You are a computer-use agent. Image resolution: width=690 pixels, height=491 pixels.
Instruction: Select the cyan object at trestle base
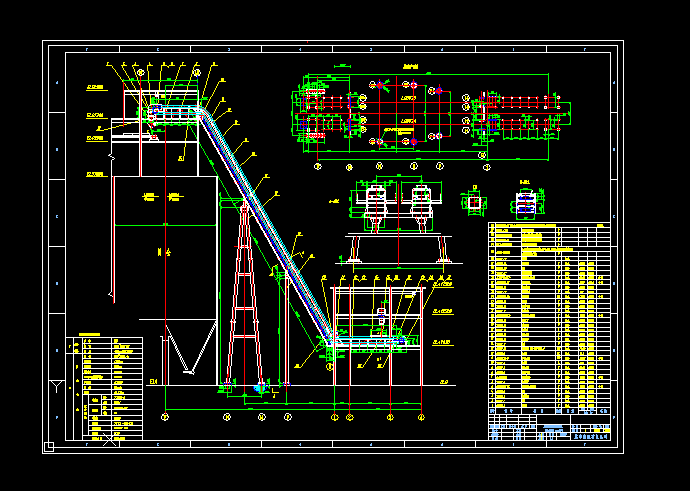(x=261, y=388)
